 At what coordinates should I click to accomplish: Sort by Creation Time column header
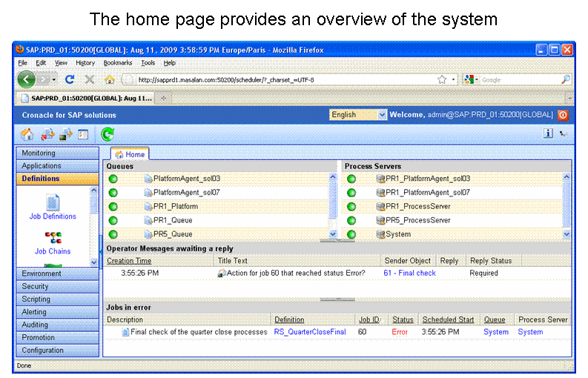tap(129, 261)
